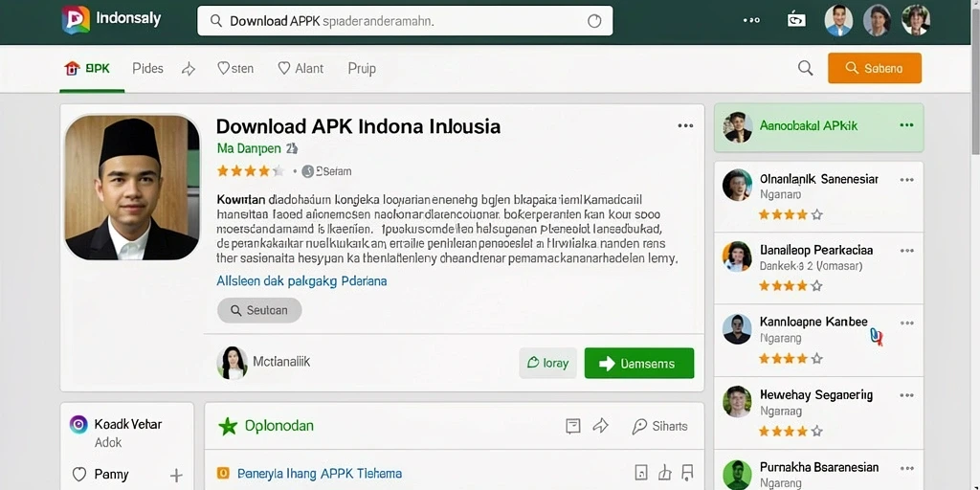The width and height of the screenshot is (980, 490).
Task: Click the orange icon beside Peneryla lhang
Action: coord(223,473)
